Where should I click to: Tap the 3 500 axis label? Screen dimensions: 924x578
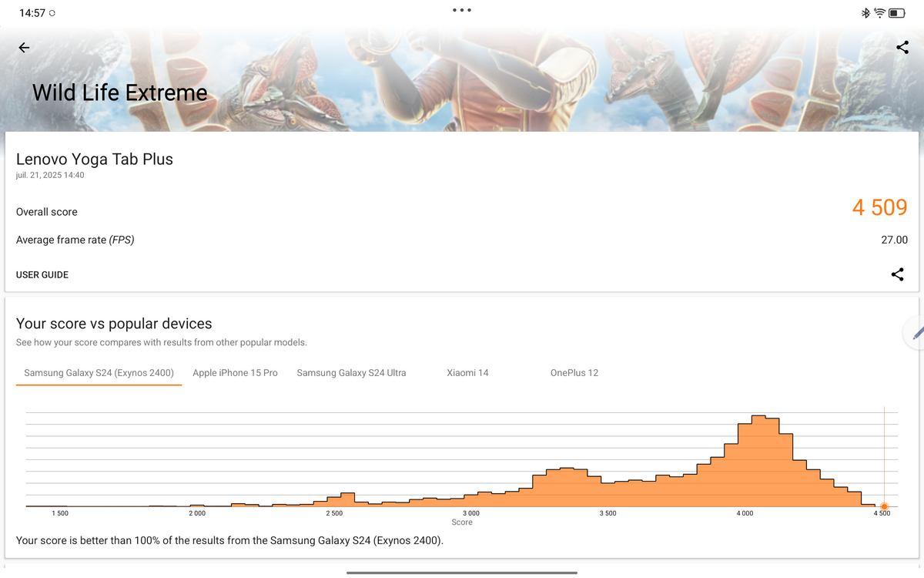pos(608,513)
